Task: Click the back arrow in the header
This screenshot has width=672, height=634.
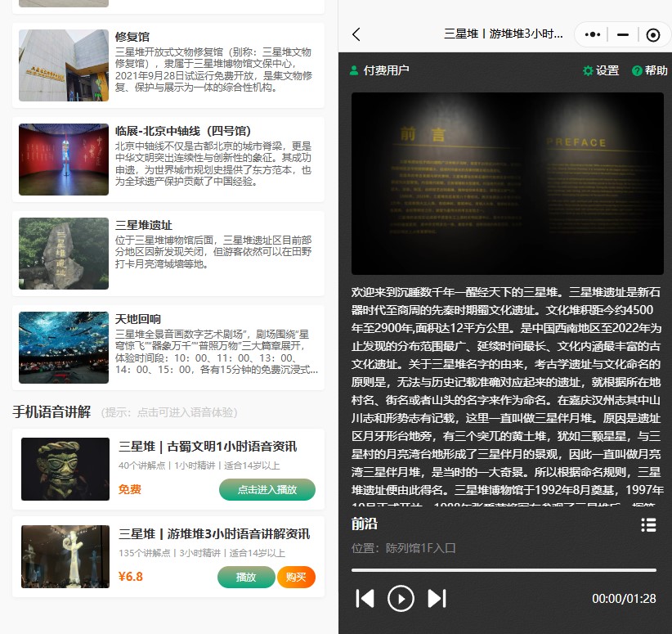Action: point(356,34)
